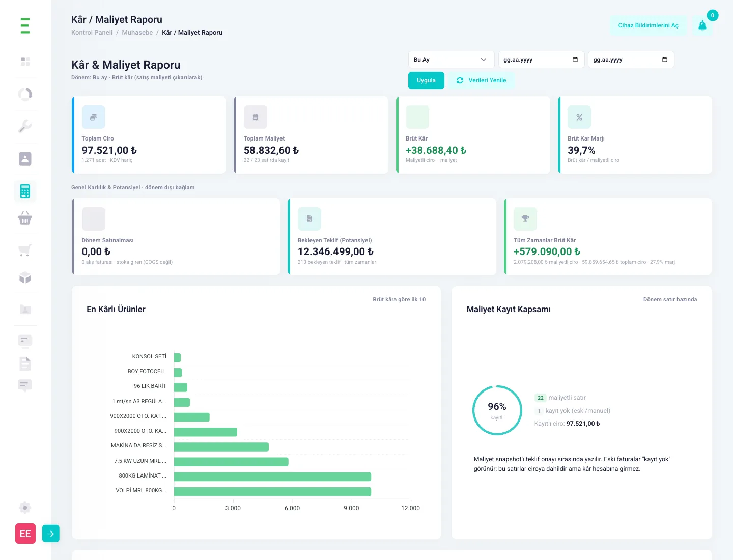
Task: Open the speech bubble icon in sidebar
Action: coord(25,385)
